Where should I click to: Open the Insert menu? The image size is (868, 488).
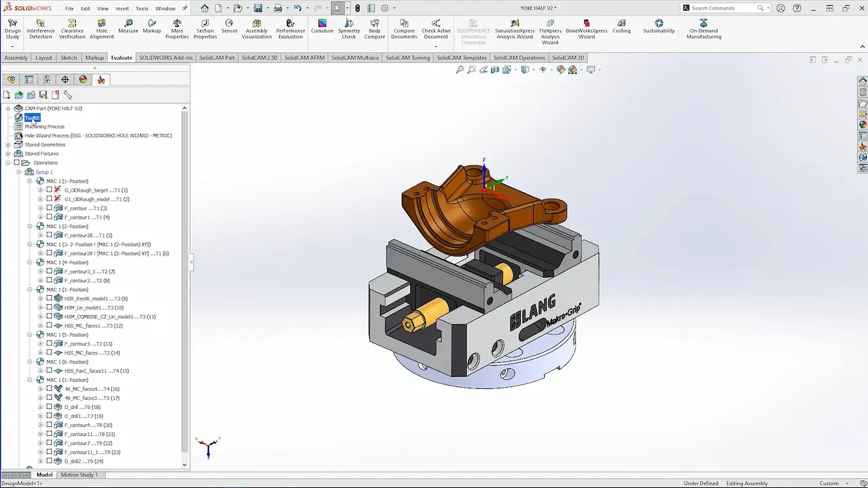pos(122,8)
